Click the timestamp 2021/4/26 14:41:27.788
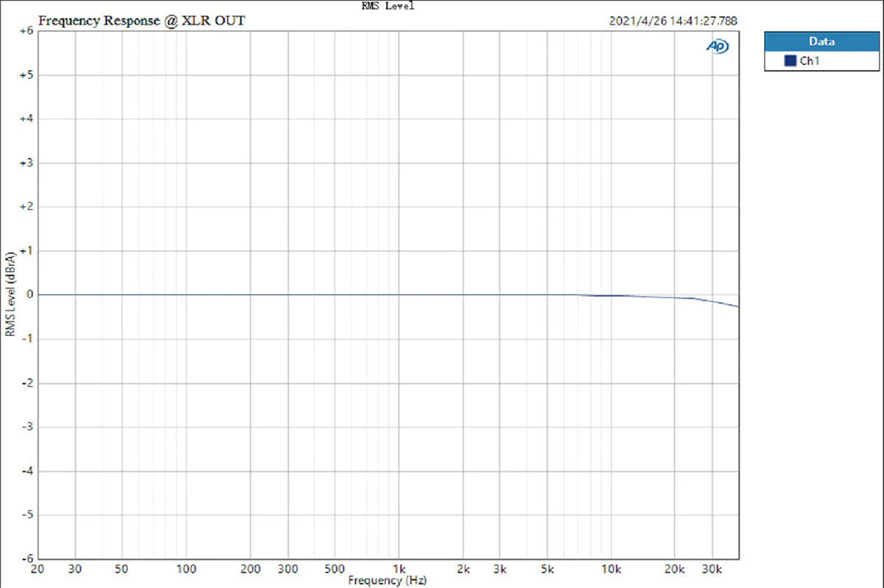Screen dimensions: 884x588 673,21
